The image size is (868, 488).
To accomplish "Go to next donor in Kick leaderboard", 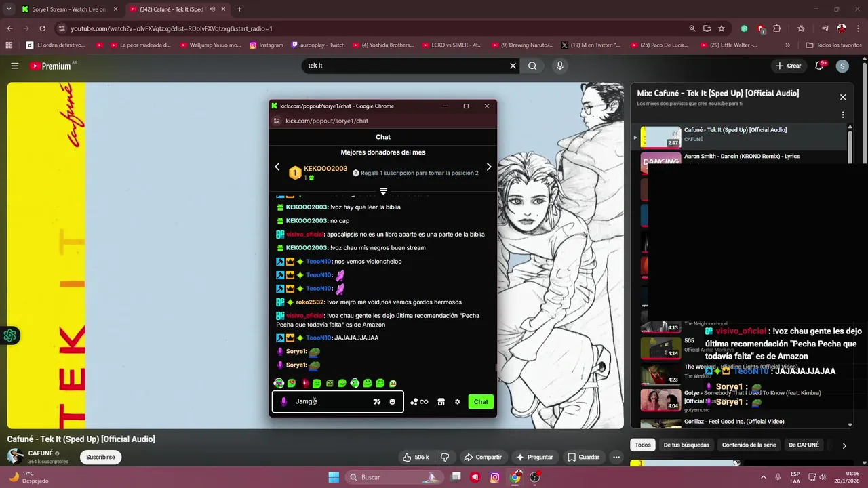I will click(x=489, y=167).
